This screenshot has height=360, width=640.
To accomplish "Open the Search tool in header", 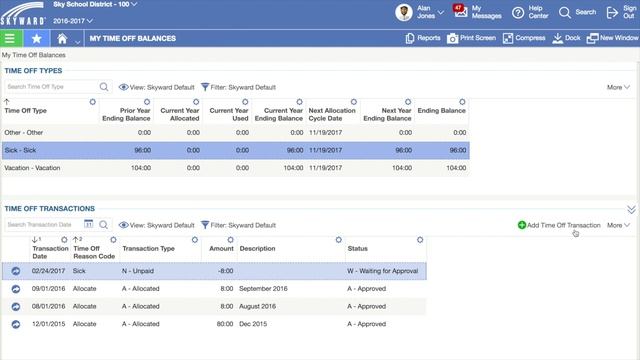I will 577,12.
